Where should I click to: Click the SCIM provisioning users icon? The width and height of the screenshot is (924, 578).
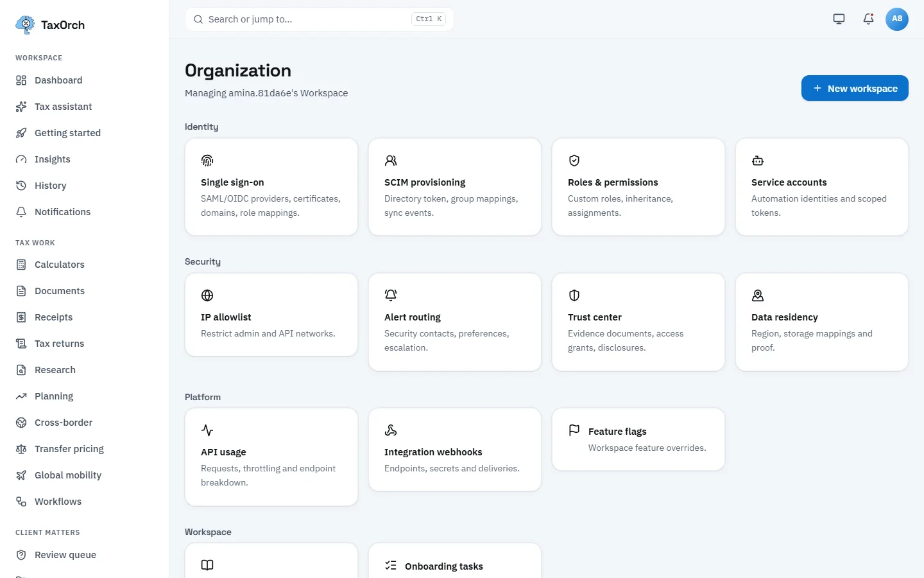point(391,161)
